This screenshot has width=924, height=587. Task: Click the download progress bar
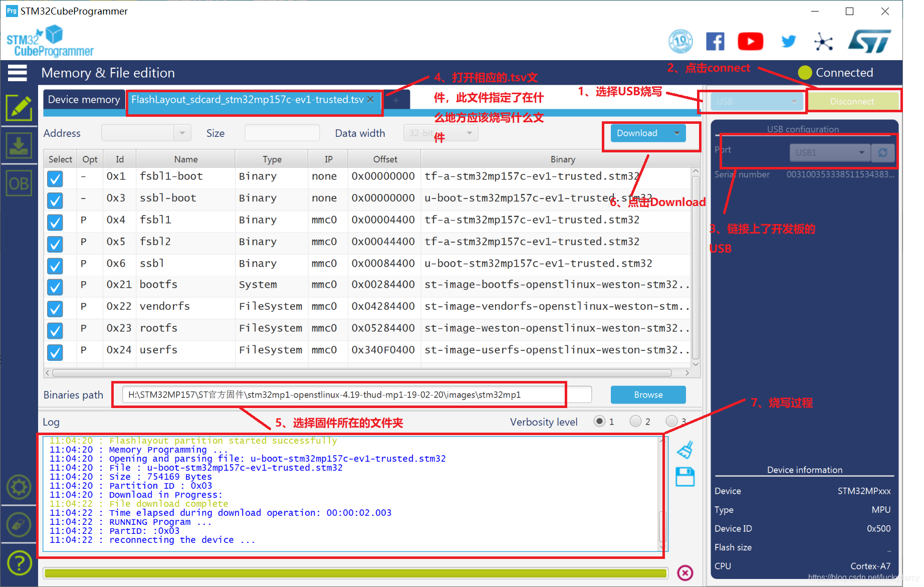356,573
